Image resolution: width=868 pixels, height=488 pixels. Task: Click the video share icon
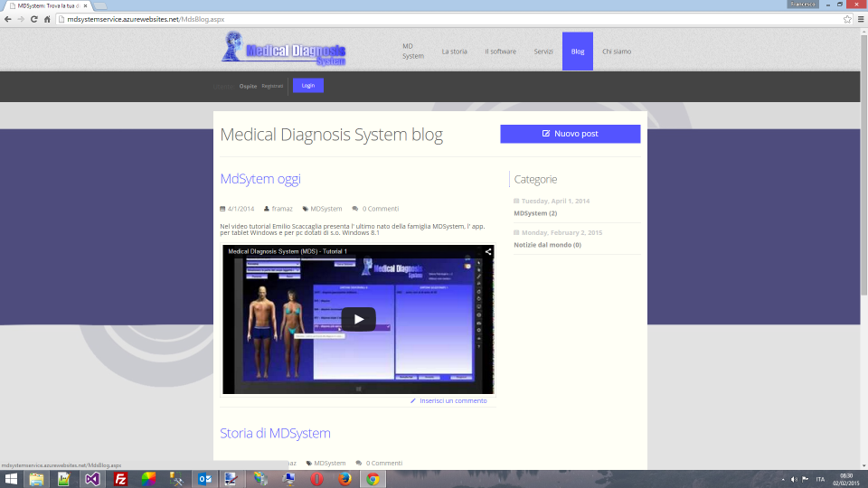tap(488, 251)
